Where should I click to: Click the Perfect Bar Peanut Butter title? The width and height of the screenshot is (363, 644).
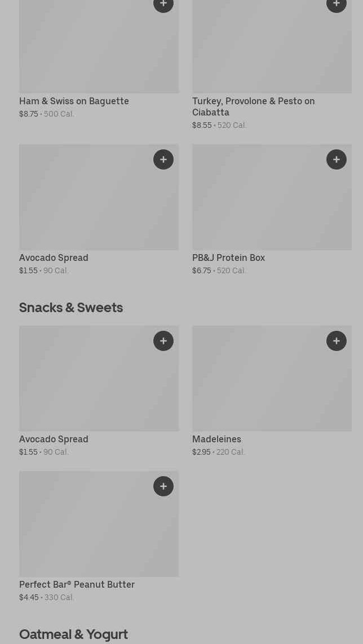tap(77, 585)
